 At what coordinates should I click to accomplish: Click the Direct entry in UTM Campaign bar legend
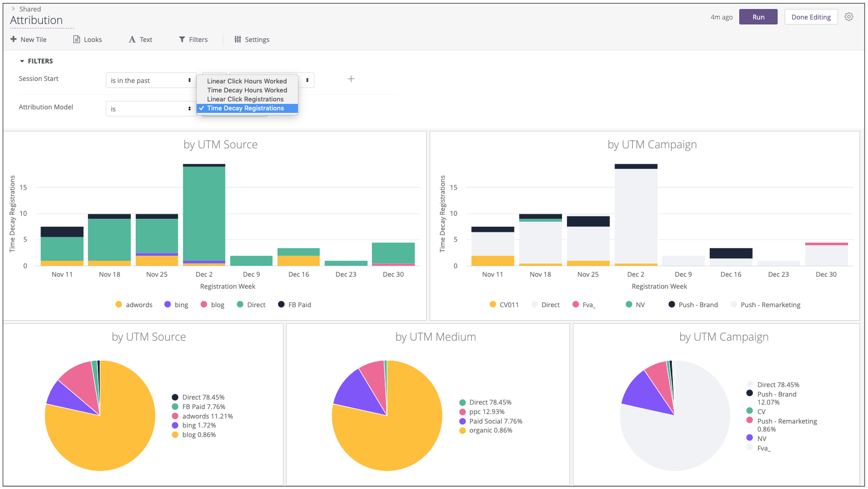click(546, 305)
